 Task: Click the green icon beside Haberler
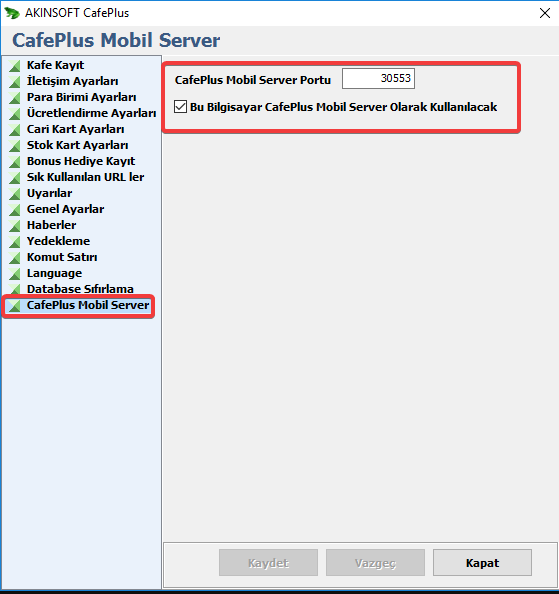pos(15,225)
